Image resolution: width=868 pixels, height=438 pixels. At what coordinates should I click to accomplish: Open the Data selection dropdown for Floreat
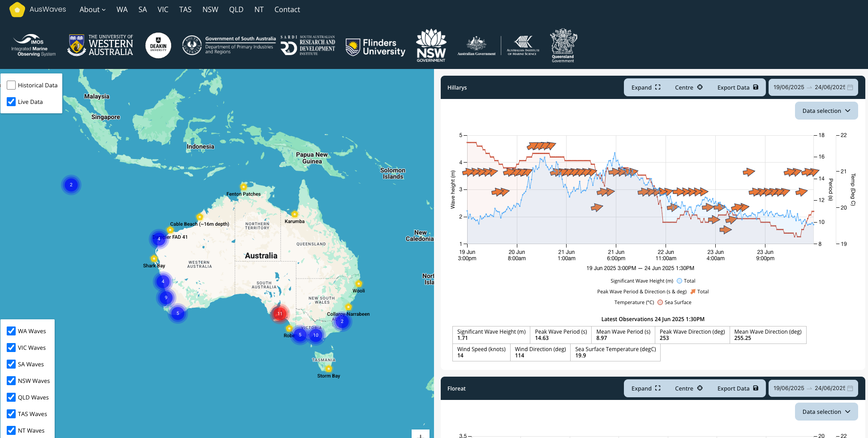826,412
